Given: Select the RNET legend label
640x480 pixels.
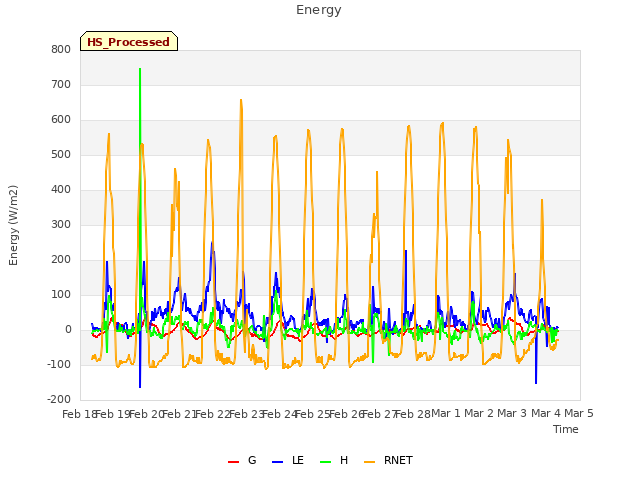Looking at the screenshot, I should (x=398, y=460).
